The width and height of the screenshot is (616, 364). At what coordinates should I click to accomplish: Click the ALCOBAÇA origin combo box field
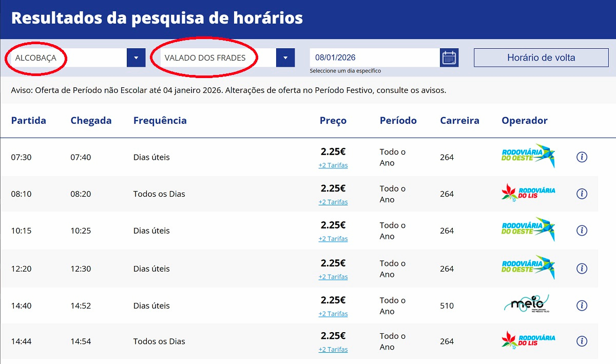click(69, 58)
